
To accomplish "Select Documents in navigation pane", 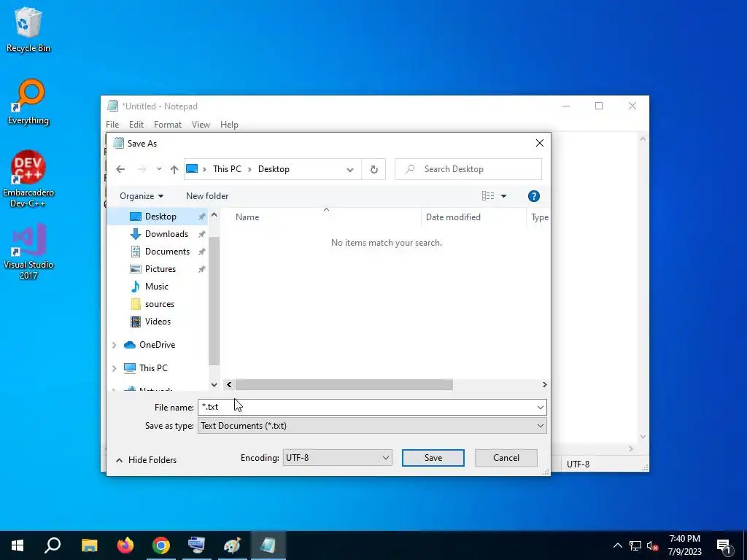I will click(167, 252).
